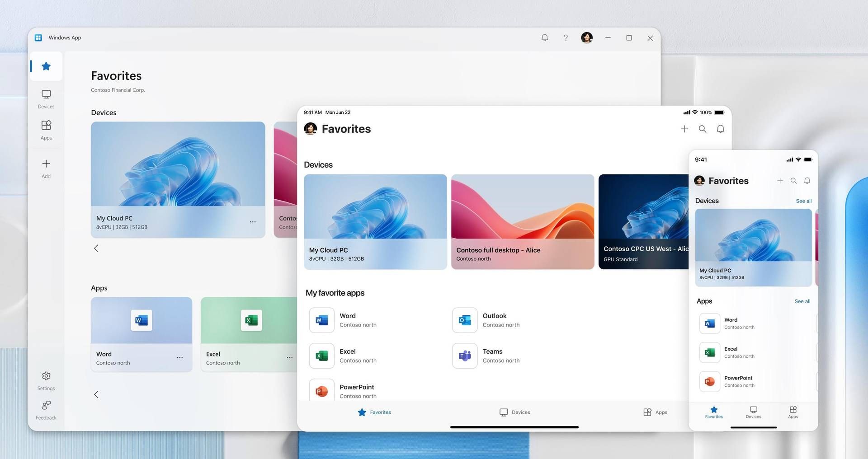Tap profile avatar in tablet Favorites header
Image resolution: width=868 pixels, height=459 pixels.
coord(311,129)
